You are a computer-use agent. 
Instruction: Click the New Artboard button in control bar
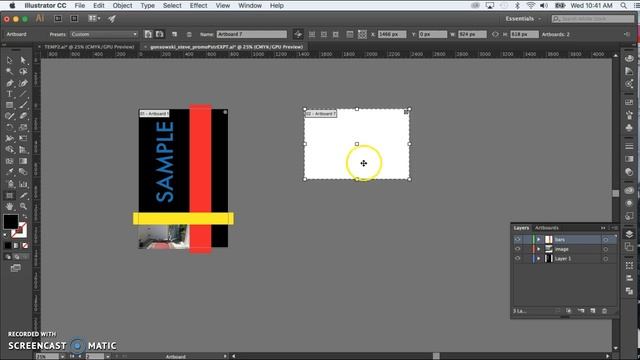tap(174, 35)
